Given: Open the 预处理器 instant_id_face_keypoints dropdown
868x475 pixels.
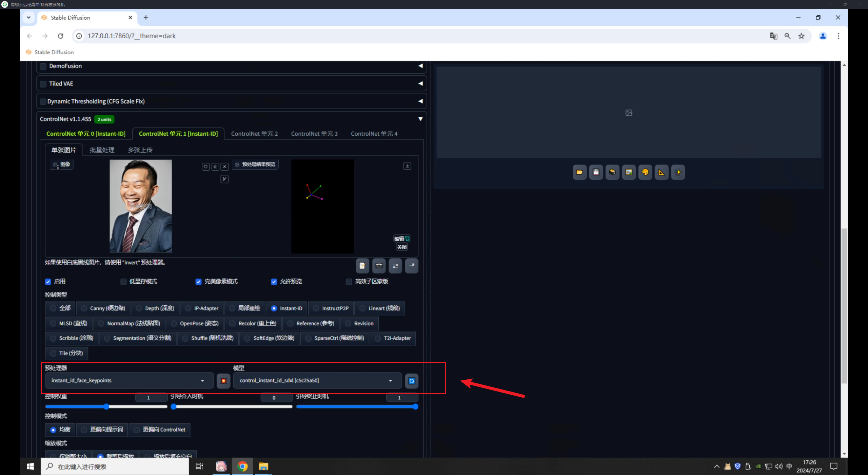Looking at the screenshot, I should tap(129, 381).
